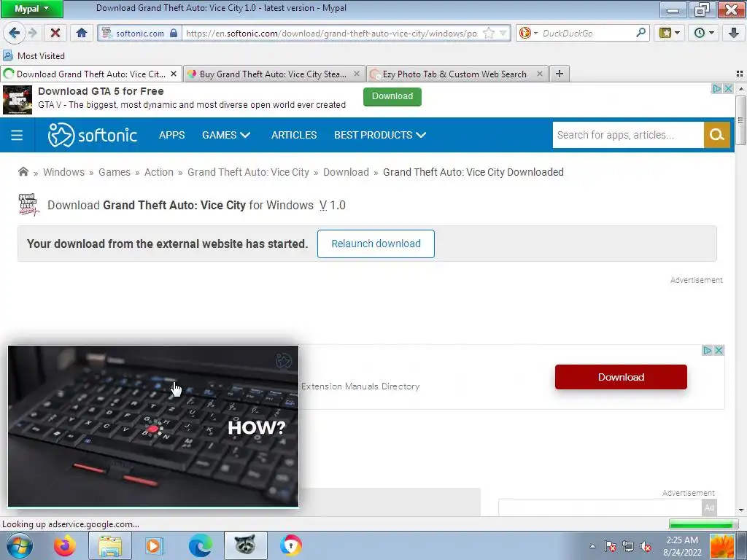Click the green Download button in GTA 5 ad
Image resolution: width=747 pixels, height=560 pixels.
coord(392,96)
